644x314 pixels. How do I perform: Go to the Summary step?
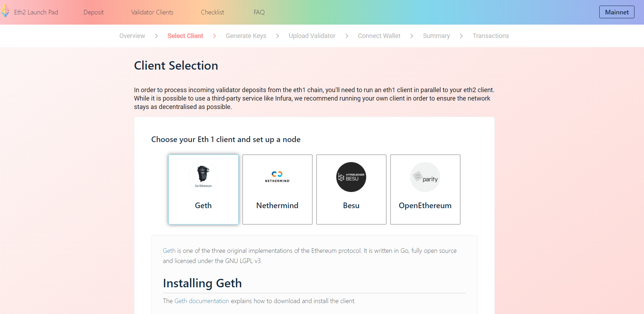(x=436, y=36)
